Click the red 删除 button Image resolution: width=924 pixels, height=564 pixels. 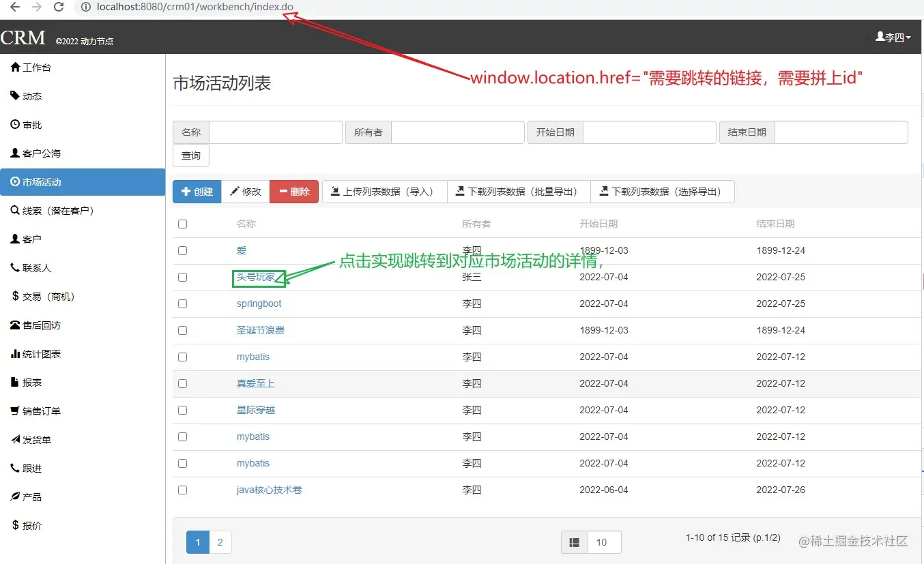294,192
